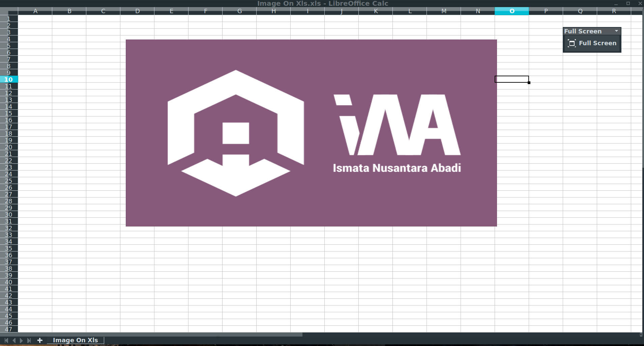The image size is (644, 346).
Task: Toggle the Full Screen button
Action: click(x=592, y=43)
